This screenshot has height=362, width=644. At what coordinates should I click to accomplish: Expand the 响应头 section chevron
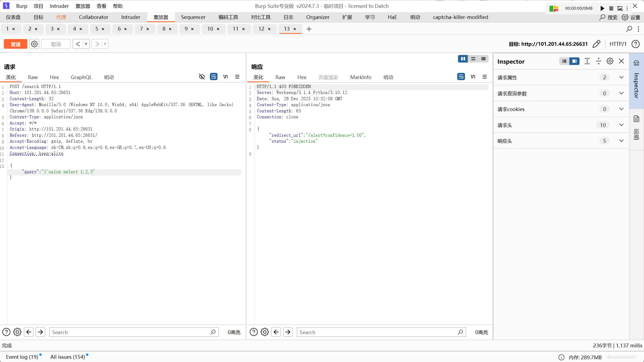click(x=621, y=141)
